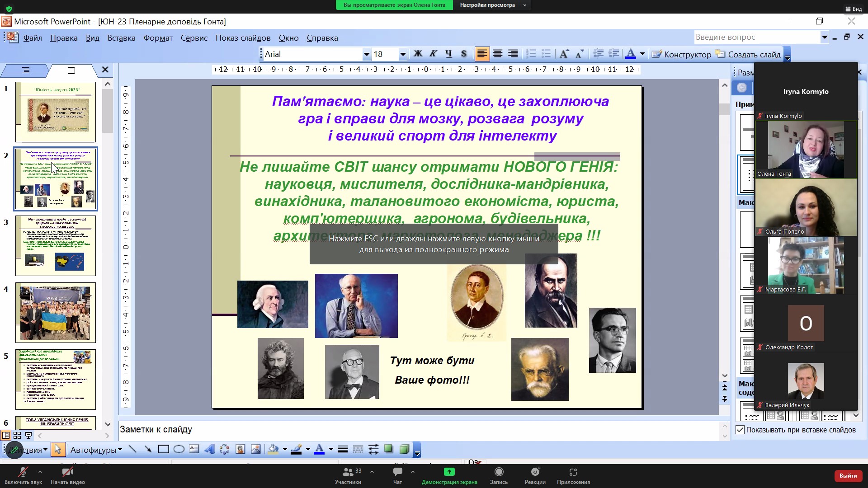This screenshot has height=488, width=868.
Task: Toggle bold formatting button
Action: tap(418, 54)
